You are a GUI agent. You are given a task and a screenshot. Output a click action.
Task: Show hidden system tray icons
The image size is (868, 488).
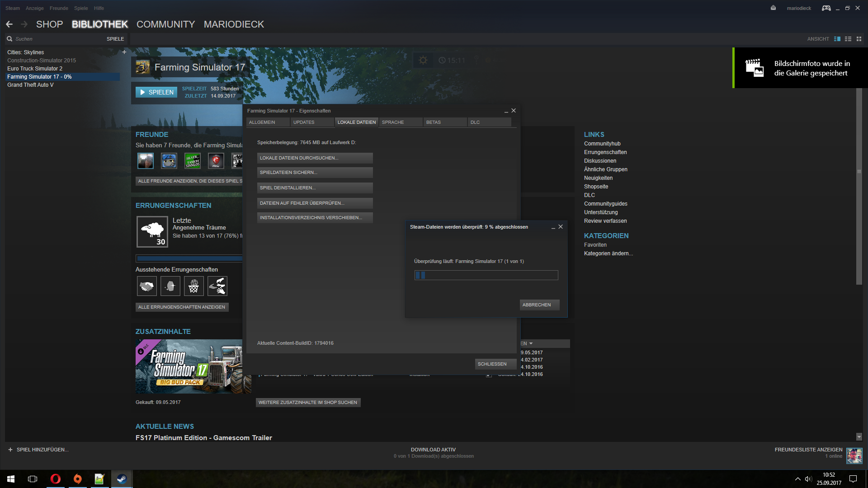(x=797, y=479)
